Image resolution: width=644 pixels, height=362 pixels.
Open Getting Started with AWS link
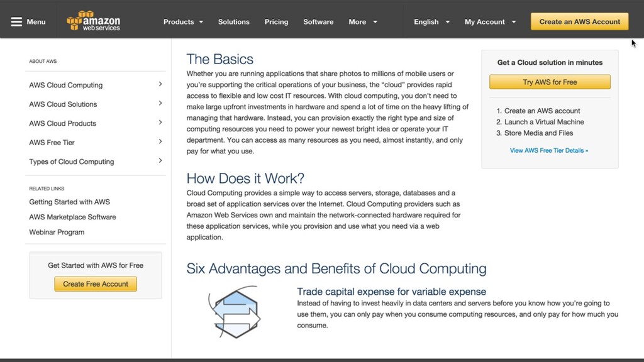(69, 202)
